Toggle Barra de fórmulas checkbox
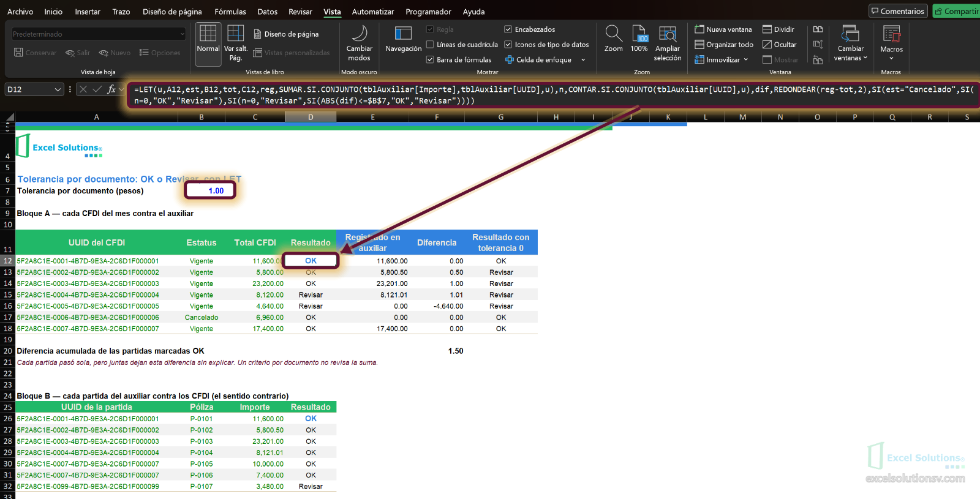 click(x=430, y=60)
